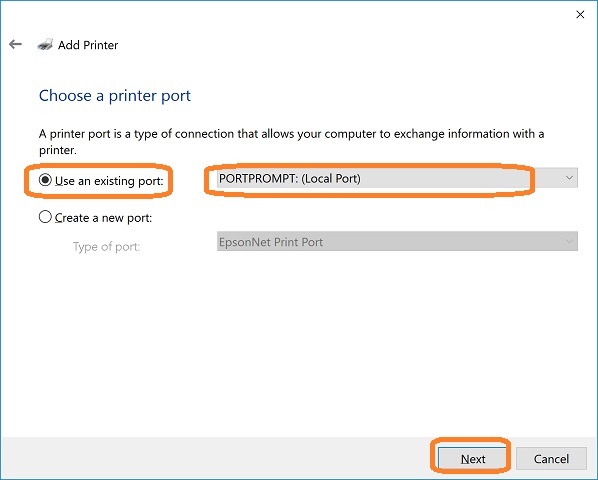598x480 pixels.
Task: Open the EpsonNet Print Port dropdown
Action: (397, 241)
